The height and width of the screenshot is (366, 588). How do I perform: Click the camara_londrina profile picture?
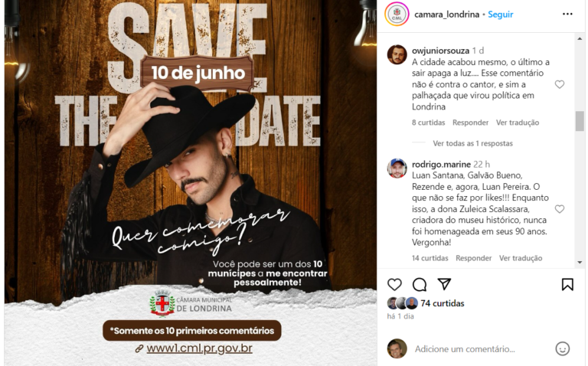coord(397,15)
